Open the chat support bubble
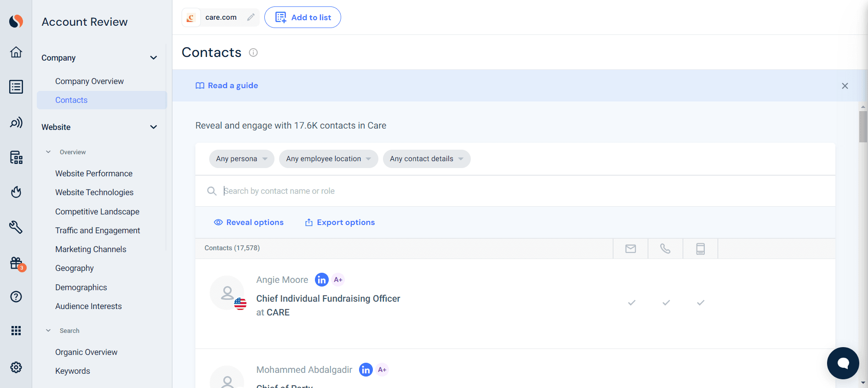 coord(843,363)
